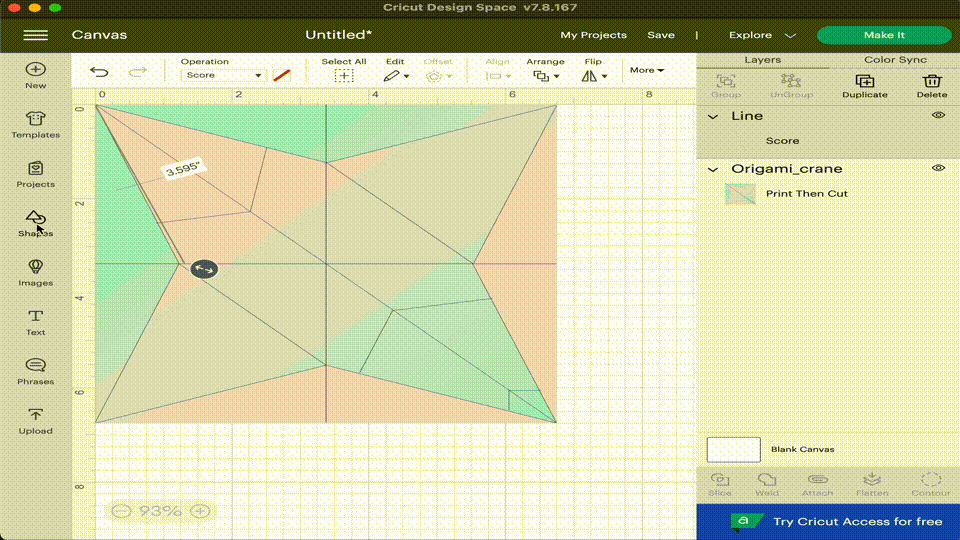The width and height of the screenshot is (960, 540).
Task: Click the line resize handle on canvas
Action: tap(204, 269)
